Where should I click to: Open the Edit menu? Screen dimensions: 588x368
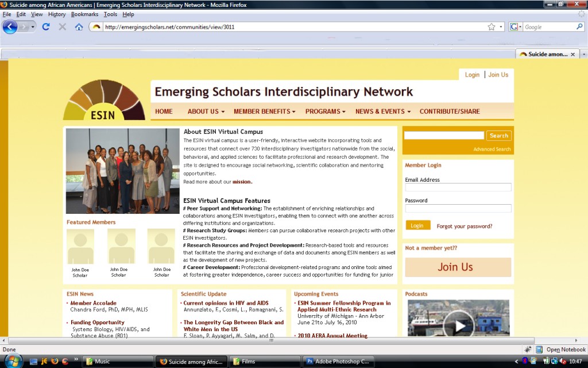21,14
